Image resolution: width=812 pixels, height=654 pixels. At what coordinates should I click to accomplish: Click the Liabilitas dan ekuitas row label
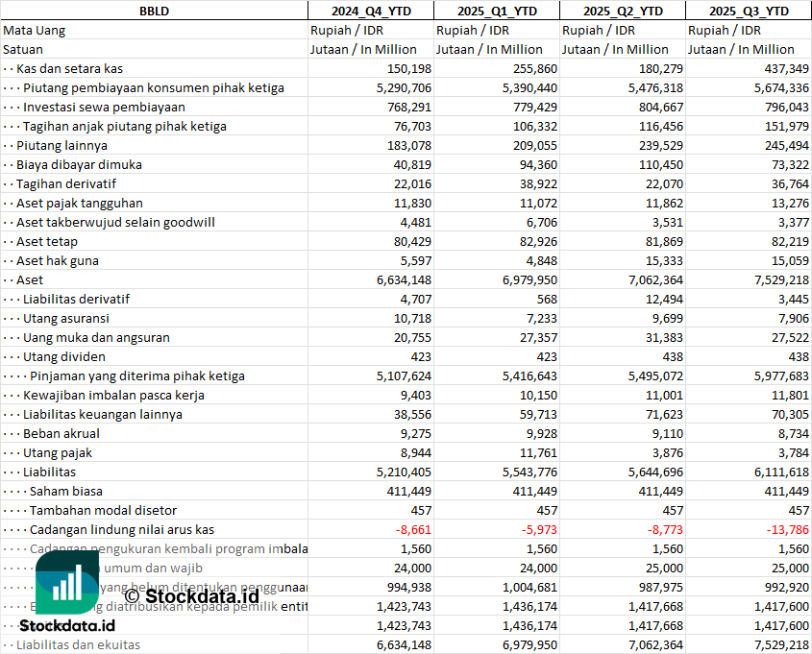pos(78,644)
